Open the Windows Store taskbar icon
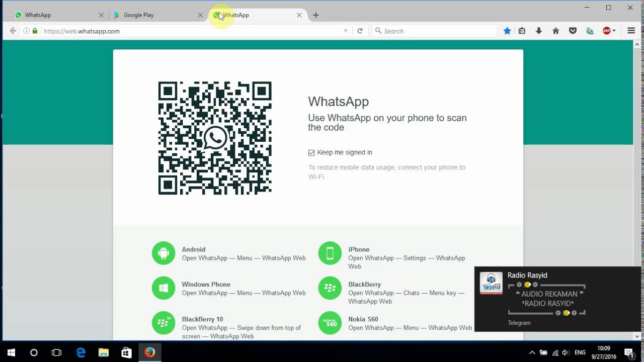The height and width of the screenshot is (362, 644). [x=126, y=353]
